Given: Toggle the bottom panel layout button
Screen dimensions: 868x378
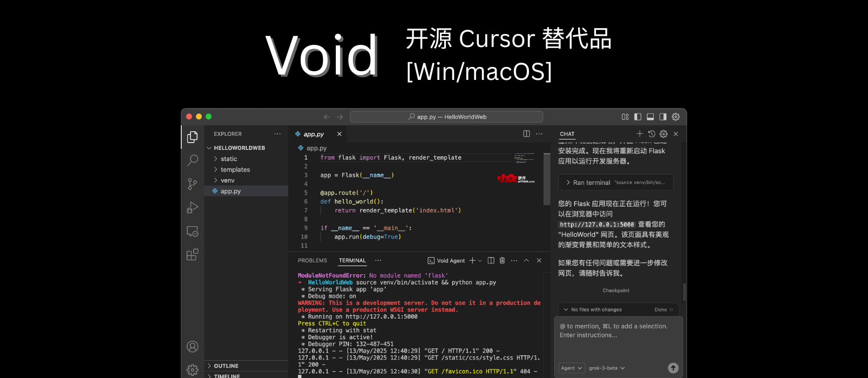Looking at the screenshot, I should 650,117.
